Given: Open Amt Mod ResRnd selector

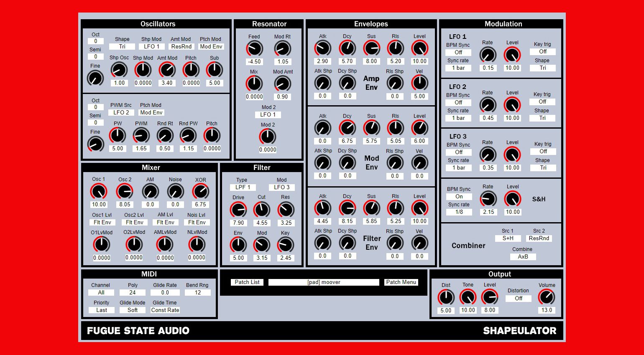Looking at the screenshot, I should [x=181, y=46].
